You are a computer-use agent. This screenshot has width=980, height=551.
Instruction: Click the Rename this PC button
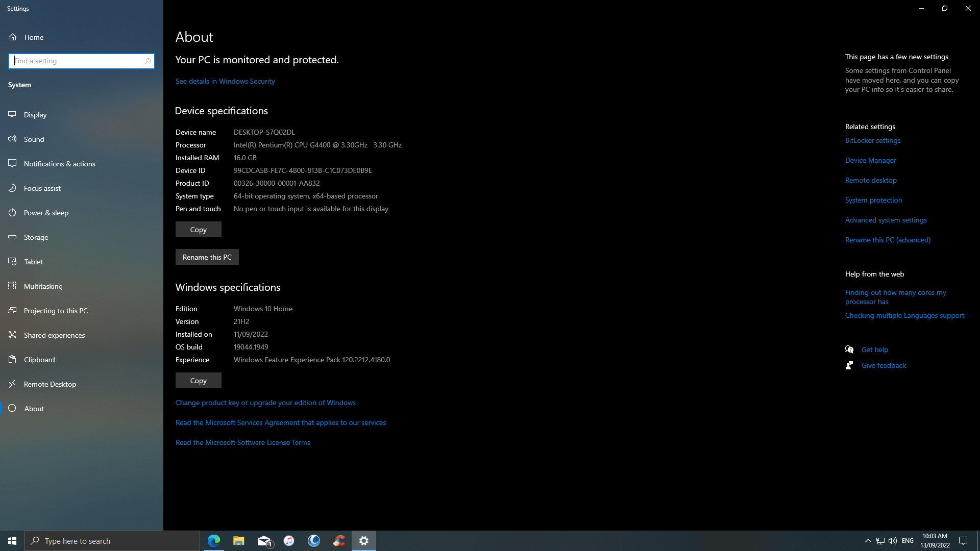coord(207,257)
